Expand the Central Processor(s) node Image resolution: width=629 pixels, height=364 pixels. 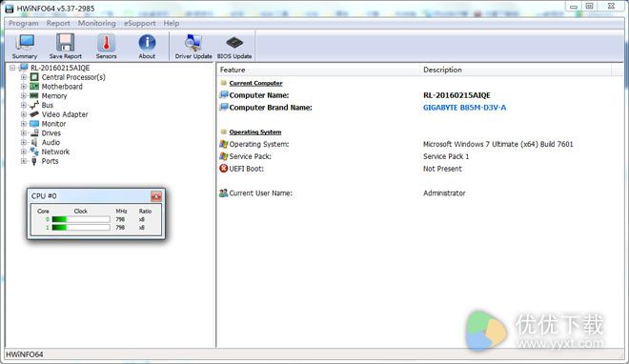[24, 77]
